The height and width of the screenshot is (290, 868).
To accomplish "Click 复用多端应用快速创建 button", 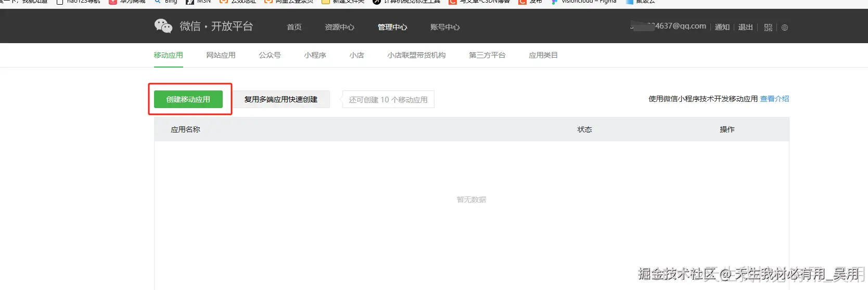I will point(280,99).
